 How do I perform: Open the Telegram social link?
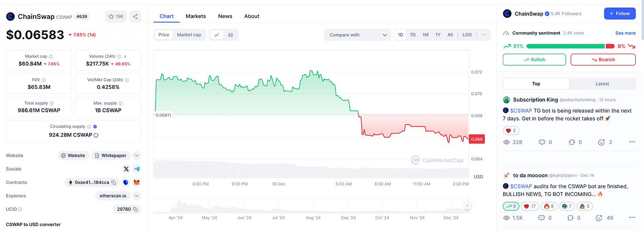(137, 169)
